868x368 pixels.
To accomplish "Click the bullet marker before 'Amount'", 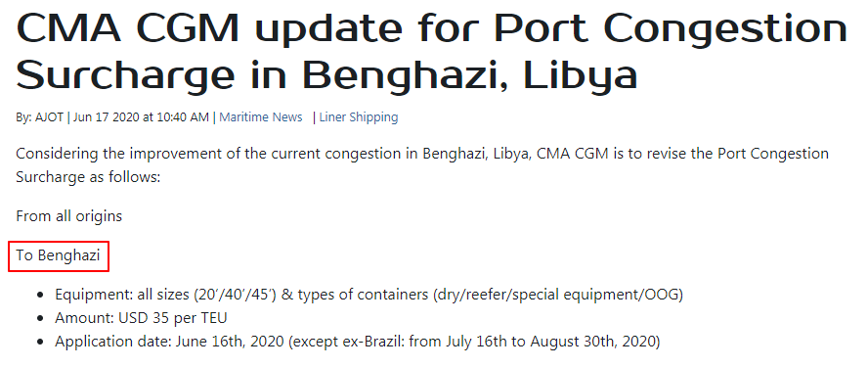I will (x=39, y=319).
